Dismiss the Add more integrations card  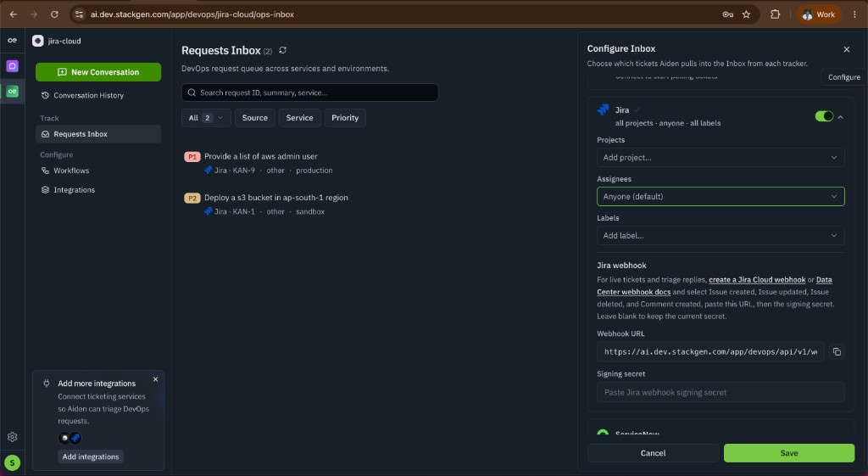coord(156,379)
